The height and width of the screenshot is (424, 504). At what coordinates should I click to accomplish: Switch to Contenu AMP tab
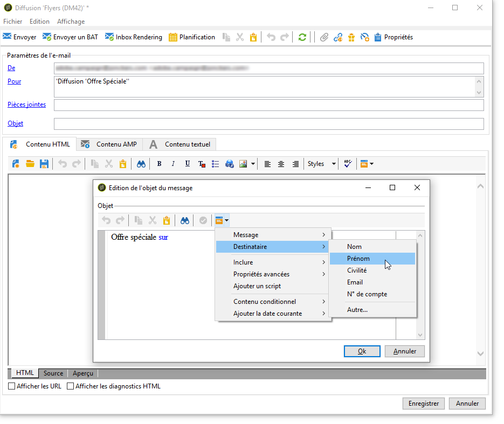coord(109,144)
